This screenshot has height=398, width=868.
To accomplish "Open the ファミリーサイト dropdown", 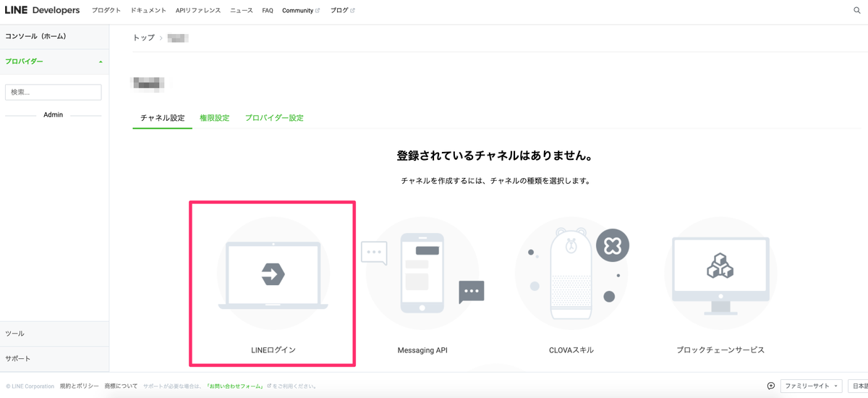I will [811, 386].
